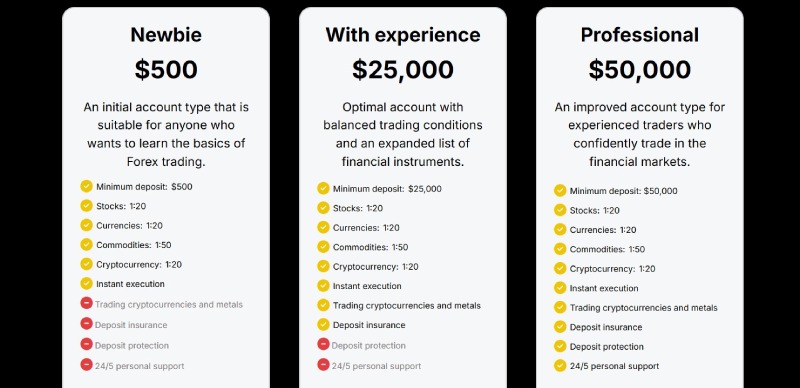The image size is (800, 388).
Task: Select the Professional plan heading
Action: tap(639, 35)
